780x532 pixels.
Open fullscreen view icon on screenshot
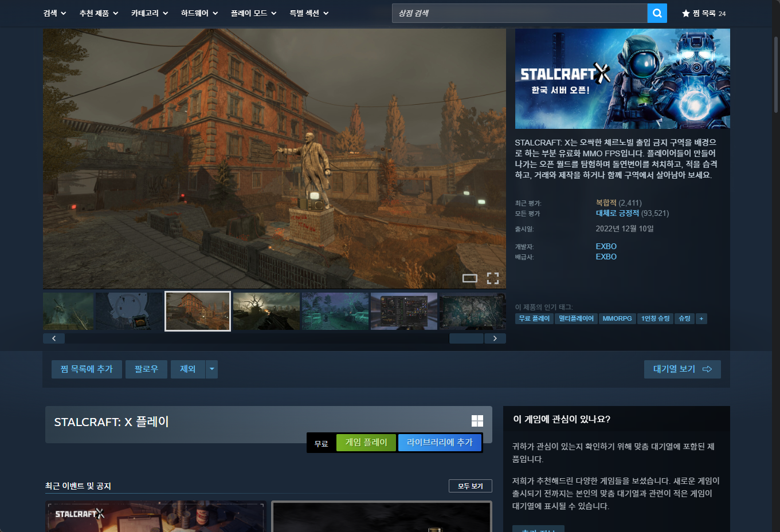(x=493, y=278)
